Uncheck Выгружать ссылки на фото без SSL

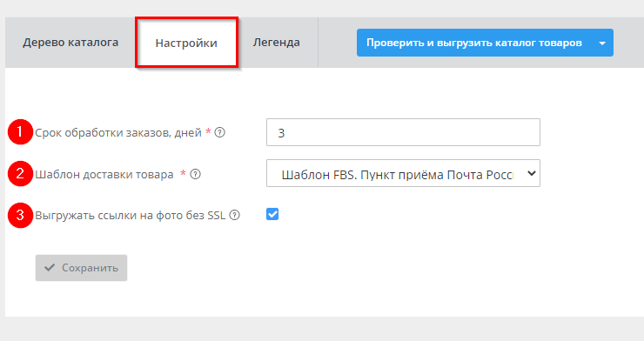(x=272, y=214)
